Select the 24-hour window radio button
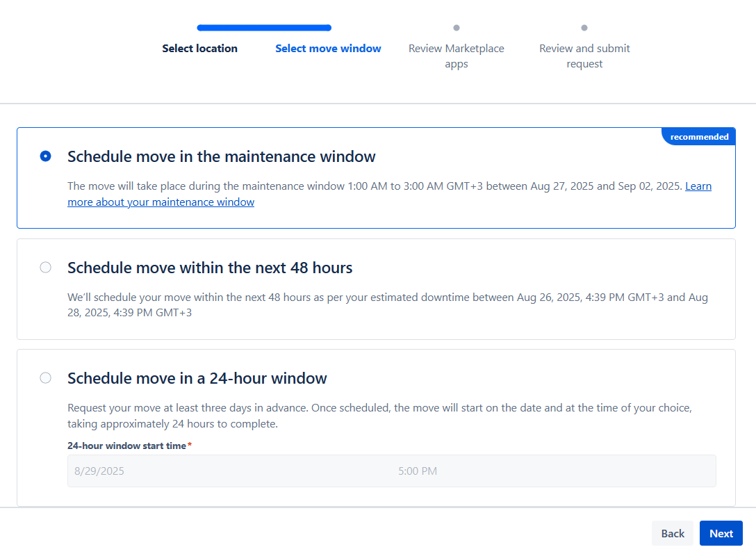Viewport: 756px width, 554px height. pos(46,378)
